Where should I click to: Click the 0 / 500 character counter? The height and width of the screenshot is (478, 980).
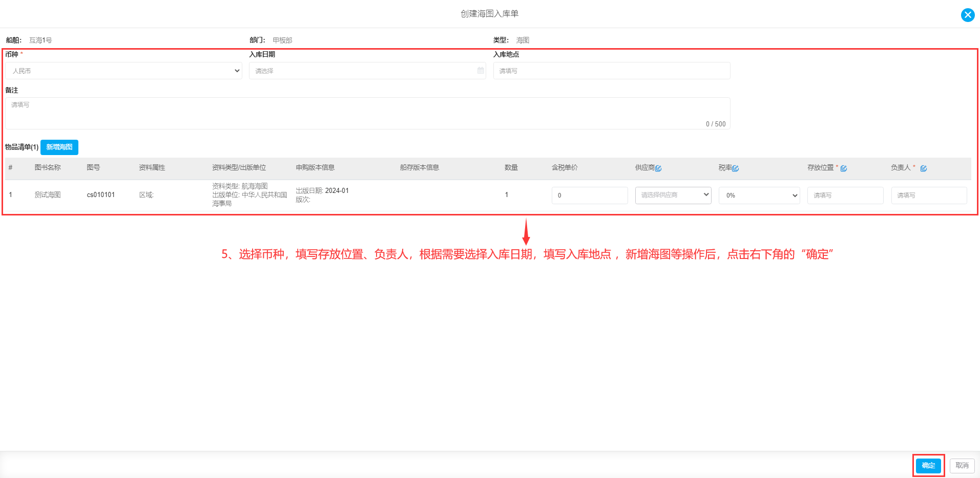coord(716,124)
